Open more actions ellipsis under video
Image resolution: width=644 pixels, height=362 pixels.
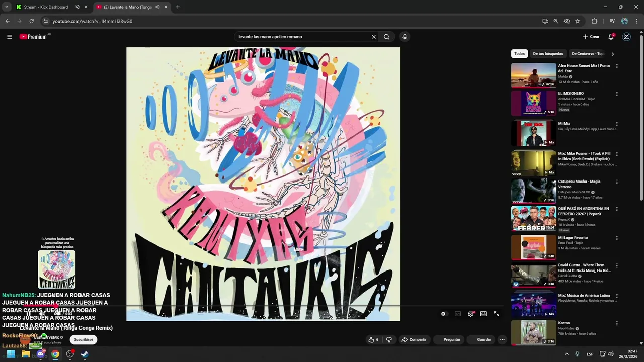502,340
